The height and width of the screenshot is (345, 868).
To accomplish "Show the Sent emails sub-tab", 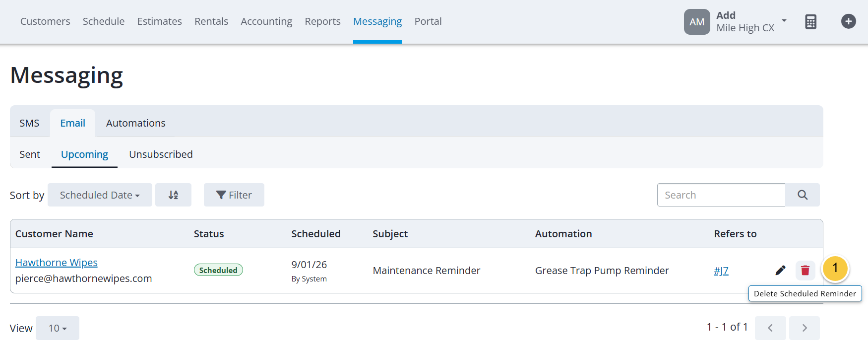I will coord(30,154).
